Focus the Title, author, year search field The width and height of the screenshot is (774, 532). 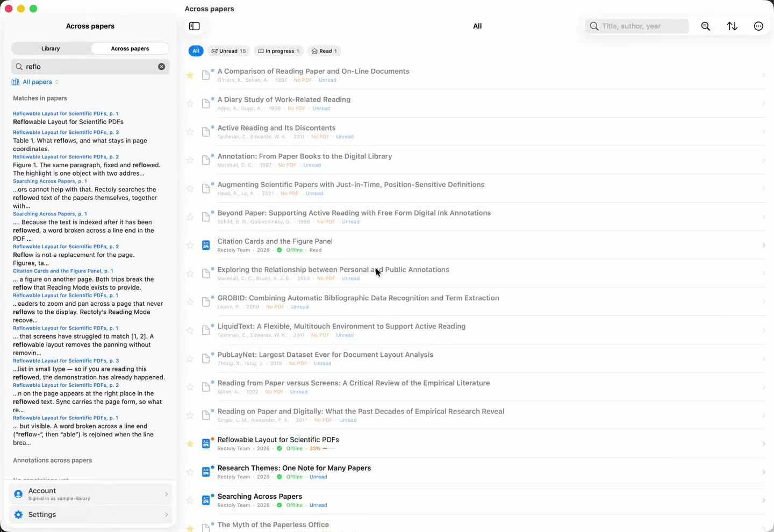(637, 26)
